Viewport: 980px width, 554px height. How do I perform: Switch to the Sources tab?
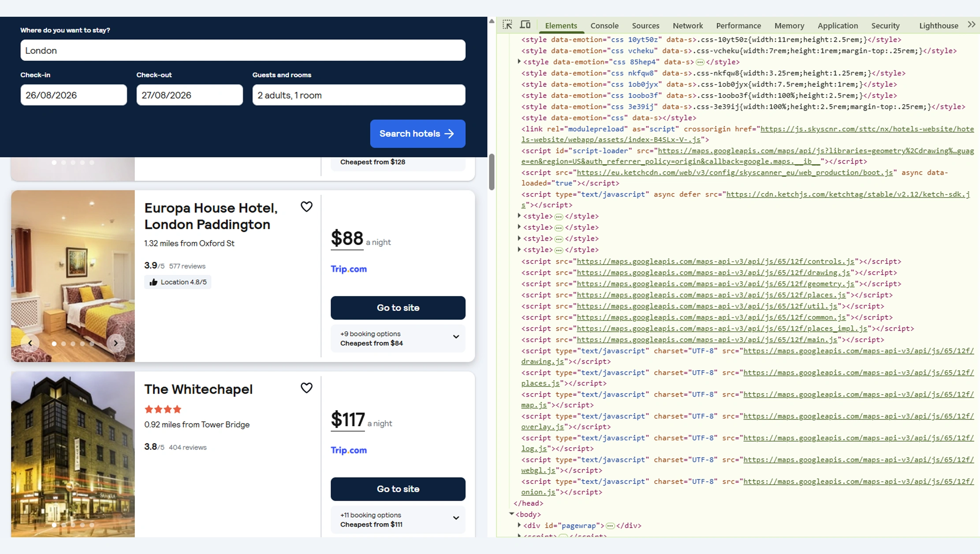(645, 26)
